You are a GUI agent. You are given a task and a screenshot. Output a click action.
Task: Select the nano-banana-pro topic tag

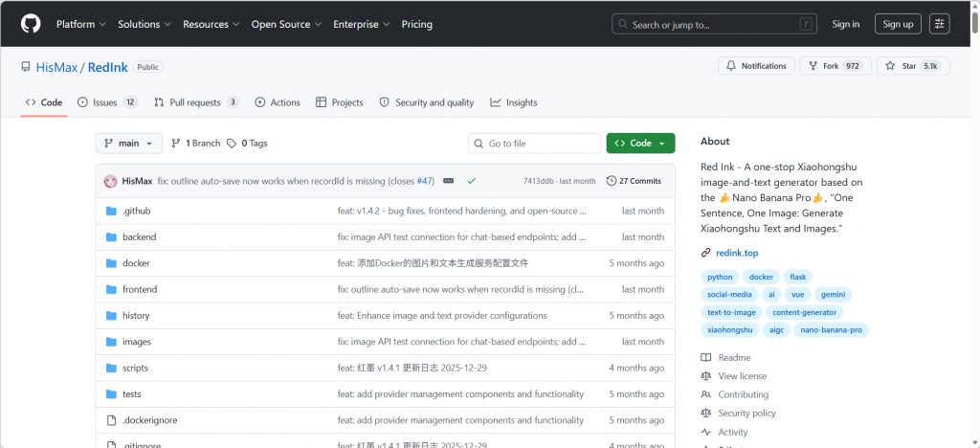click(x=831, y=330)
